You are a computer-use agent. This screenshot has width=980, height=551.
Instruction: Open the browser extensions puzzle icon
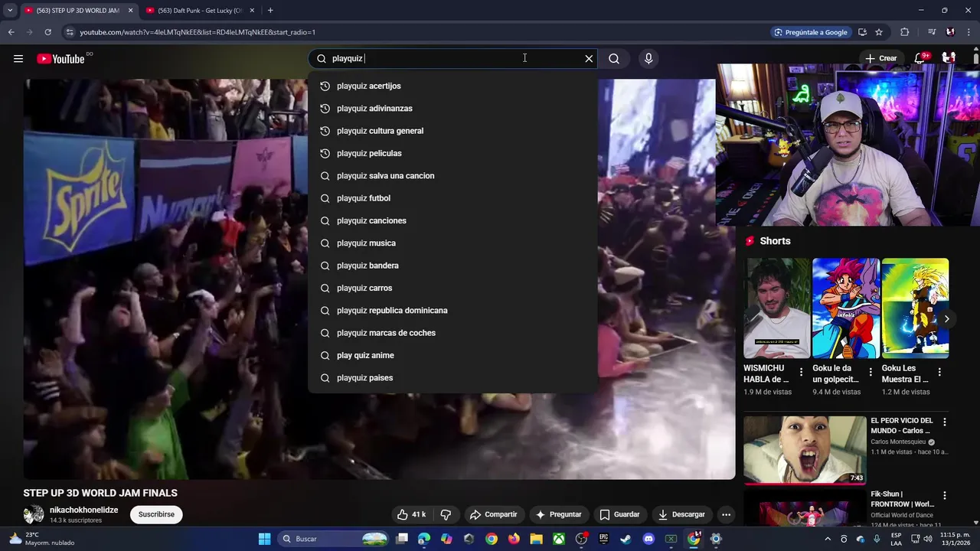click(905, 32)
